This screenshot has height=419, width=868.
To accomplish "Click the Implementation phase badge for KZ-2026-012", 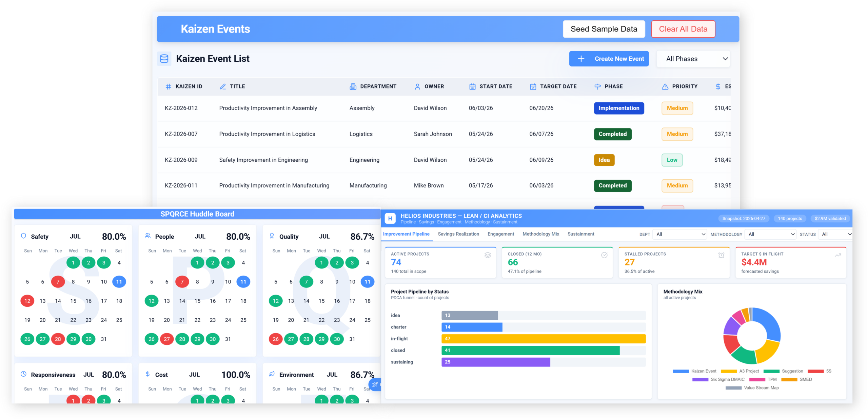I will pyautogui.click(x=619, y=108).
